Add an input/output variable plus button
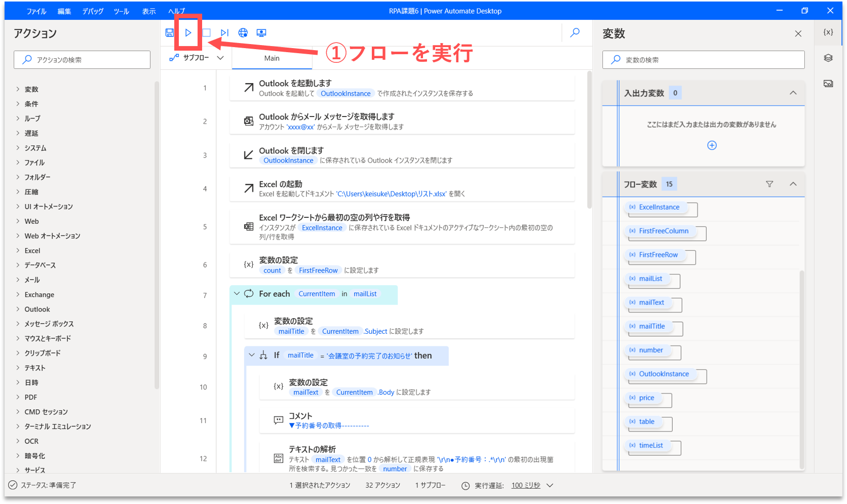 712,145
